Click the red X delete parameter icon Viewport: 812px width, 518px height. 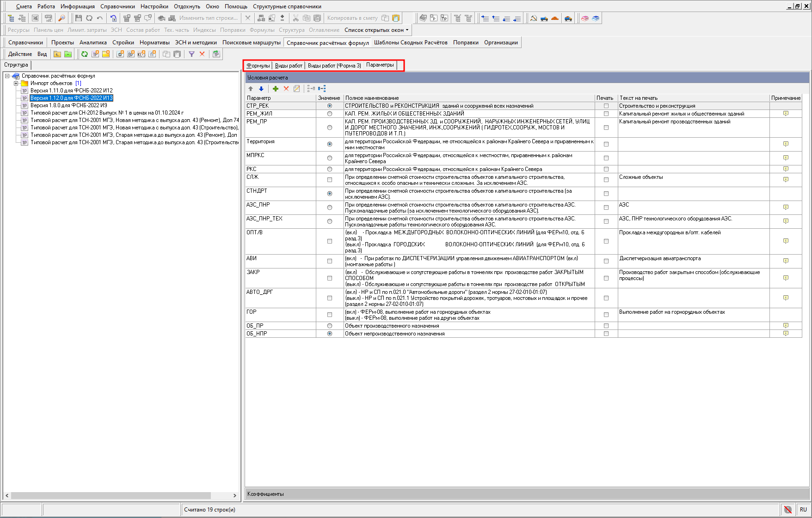pyautogui.click(x=286, y=89)
